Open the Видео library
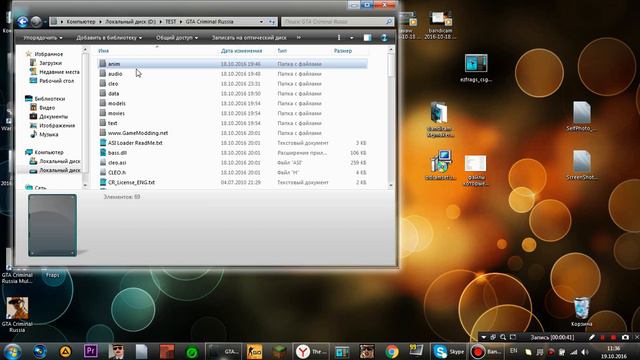This screenshot has width=640, height=360. click(x=42, y=107)
